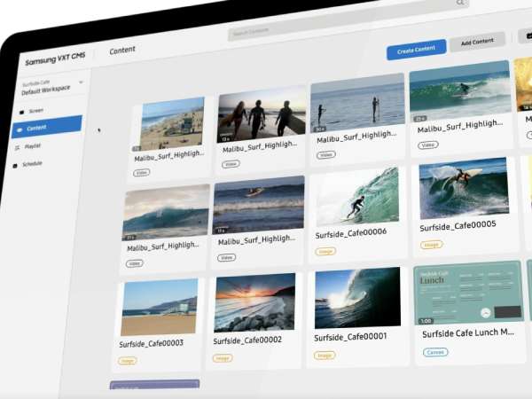Open the paddleboarders on calm sea thumbnail
The height and width of the screenshot is (399, 532).
pos(357,103)
